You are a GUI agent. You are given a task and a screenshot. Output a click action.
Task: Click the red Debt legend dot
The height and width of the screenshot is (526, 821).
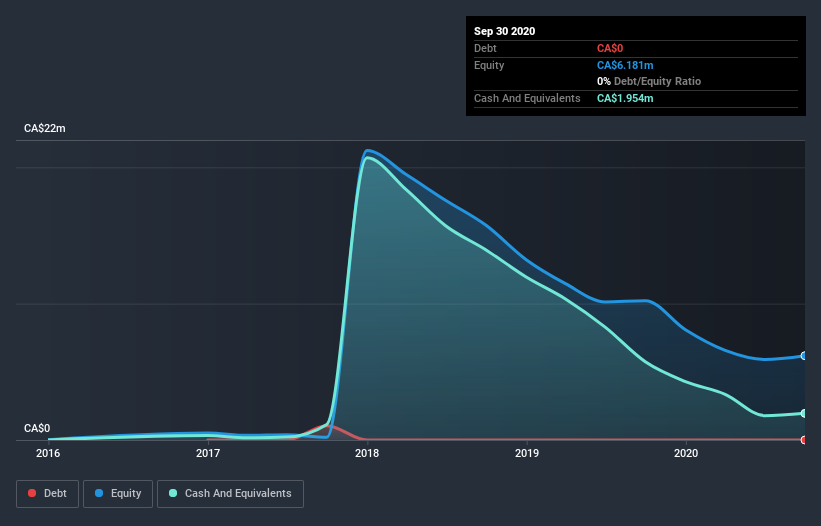pos(32,493)
